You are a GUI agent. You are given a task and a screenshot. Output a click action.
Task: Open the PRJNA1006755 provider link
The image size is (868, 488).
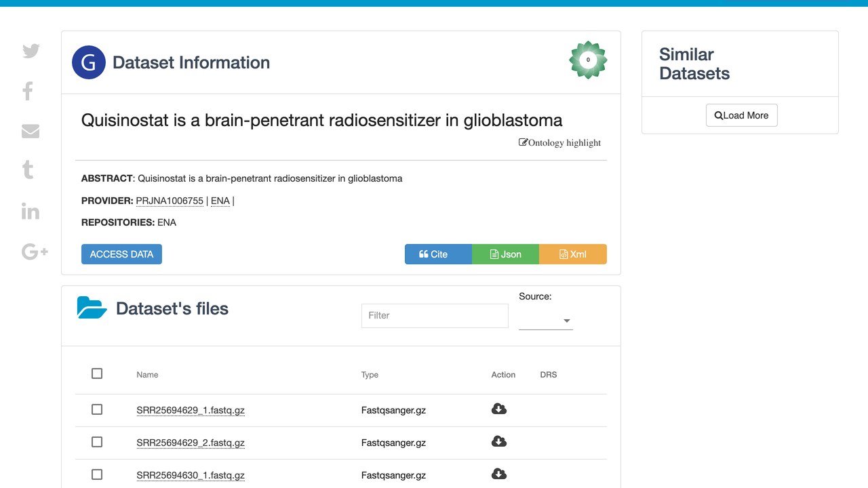(x=170, y=201)
